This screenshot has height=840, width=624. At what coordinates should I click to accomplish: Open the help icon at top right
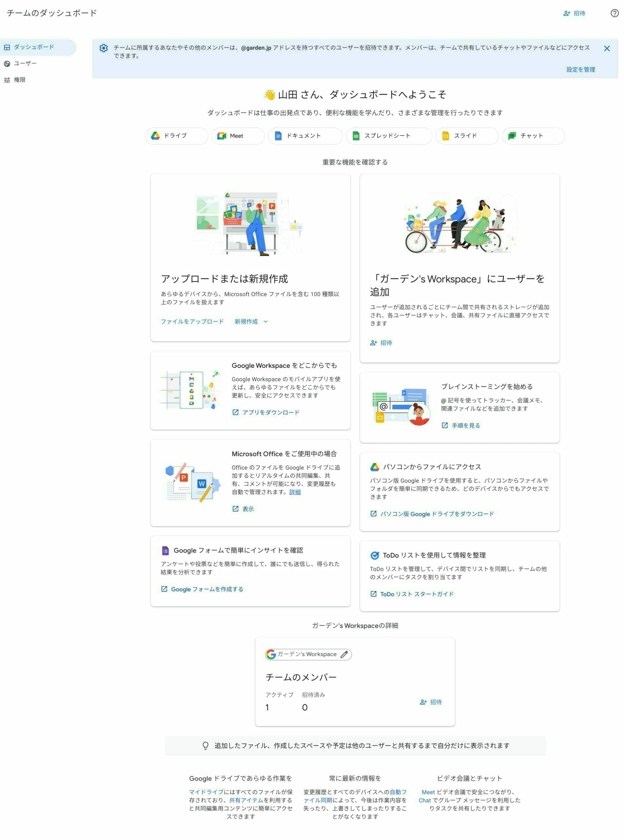point(614,13)
